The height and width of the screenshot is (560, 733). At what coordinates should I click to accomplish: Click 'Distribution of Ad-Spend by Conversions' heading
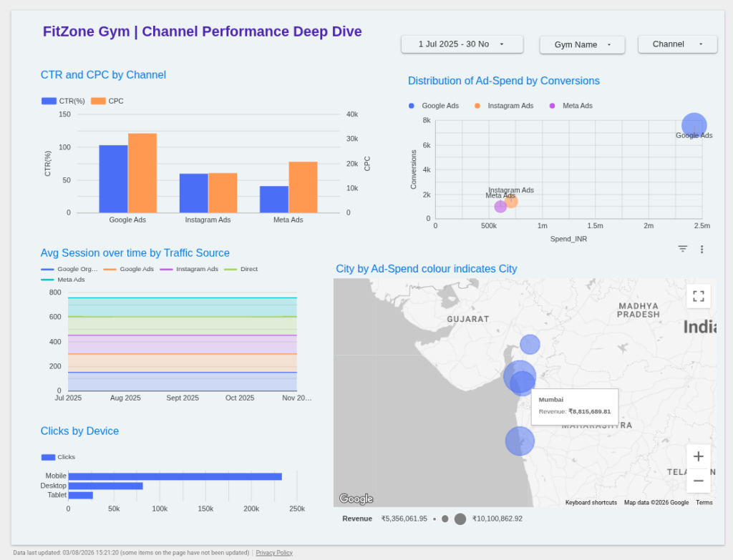pyautogui.click(x=503, y=81)
